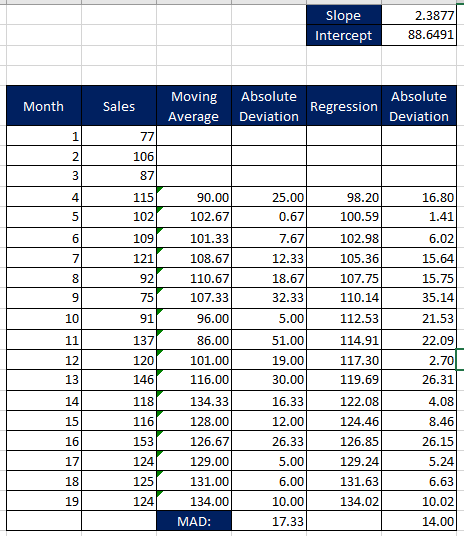Click moving average 102.67

click(x=194, y=217)
